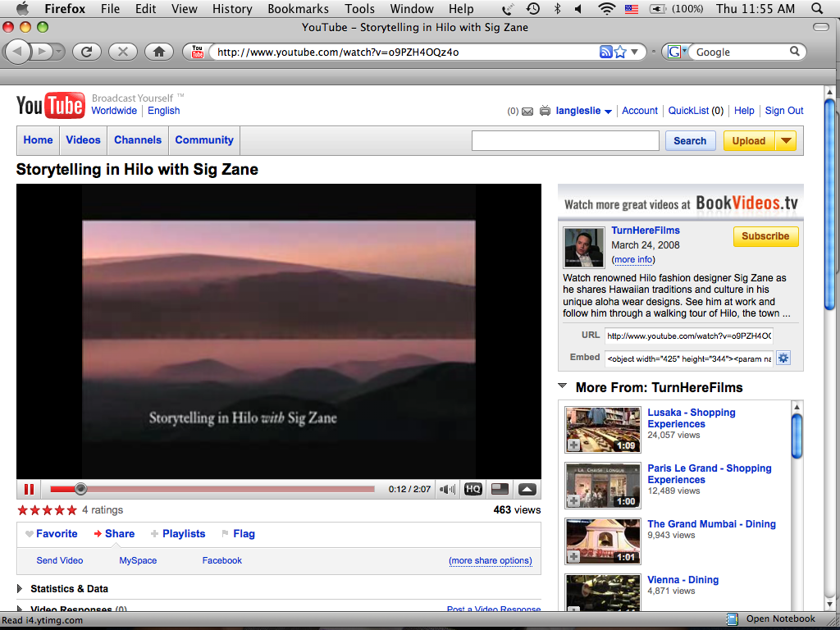This screenshot has height=630, width=840.
Task: Open the Firefox Tools menu
Action: [x=359, y=8]
